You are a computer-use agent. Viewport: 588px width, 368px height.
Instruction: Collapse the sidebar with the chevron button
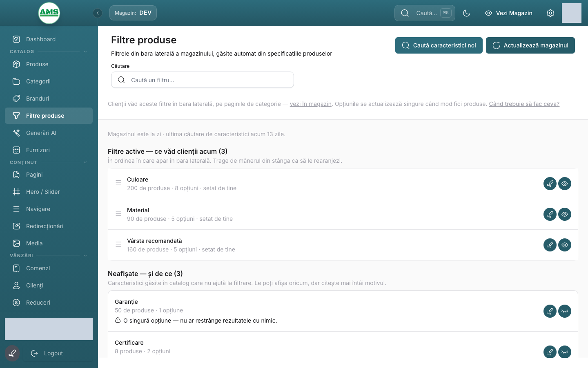click(98, 13)
